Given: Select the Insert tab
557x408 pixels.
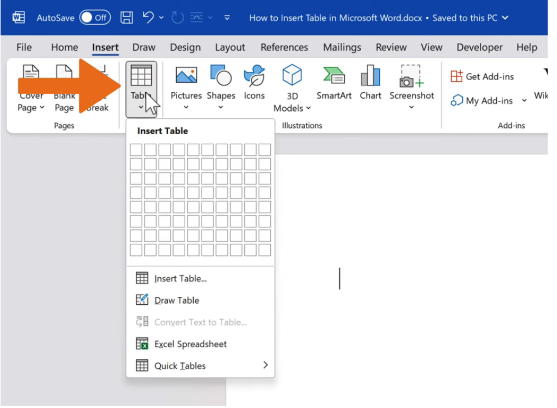Looking at the screenshot, I should pyautogui.click(x=105, y=47).
